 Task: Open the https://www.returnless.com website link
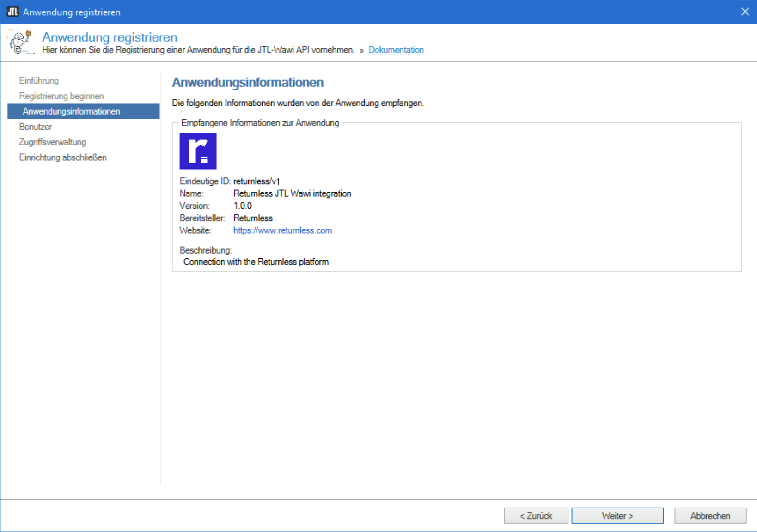tap(282, 230)
